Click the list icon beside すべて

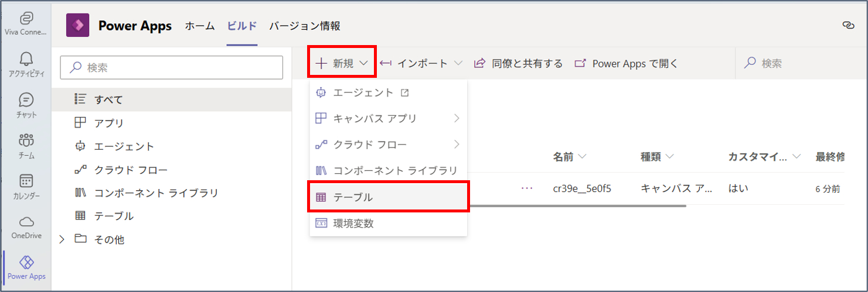point(81,99)
